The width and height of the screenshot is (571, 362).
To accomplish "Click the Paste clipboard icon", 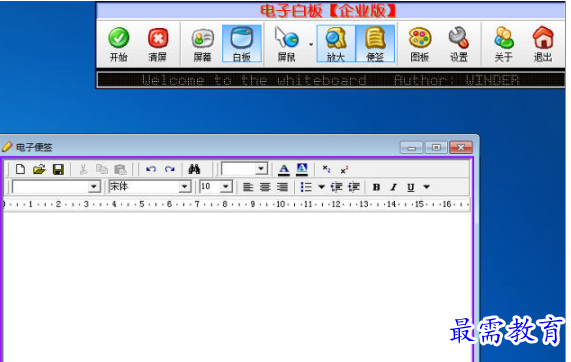I will point(120,169).
